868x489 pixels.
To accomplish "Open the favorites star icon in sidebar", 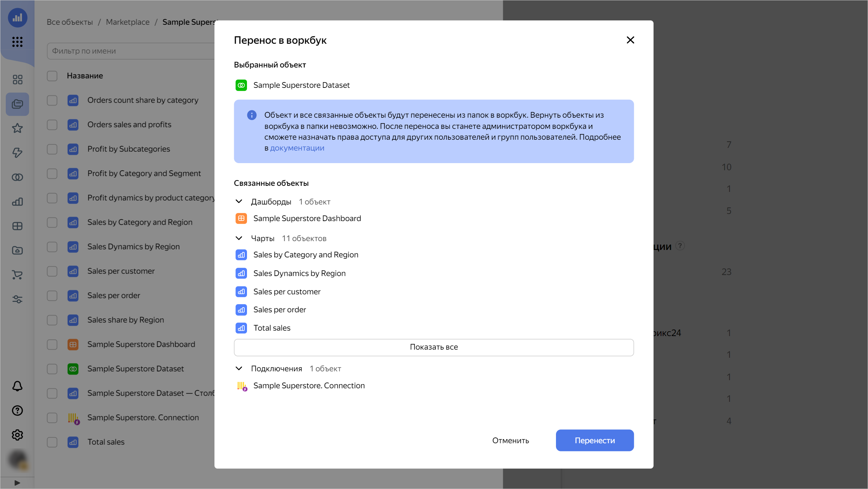I will [x=17, y=128].
